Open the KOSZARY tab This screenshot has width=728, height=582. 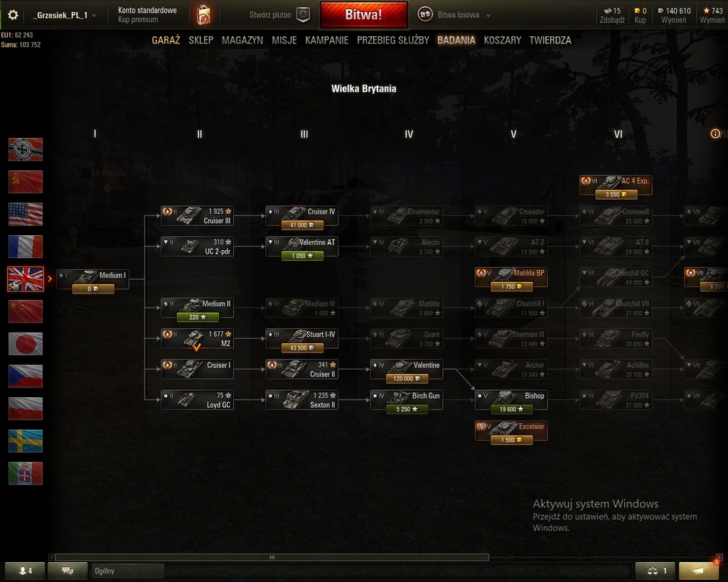coord(503,41)
